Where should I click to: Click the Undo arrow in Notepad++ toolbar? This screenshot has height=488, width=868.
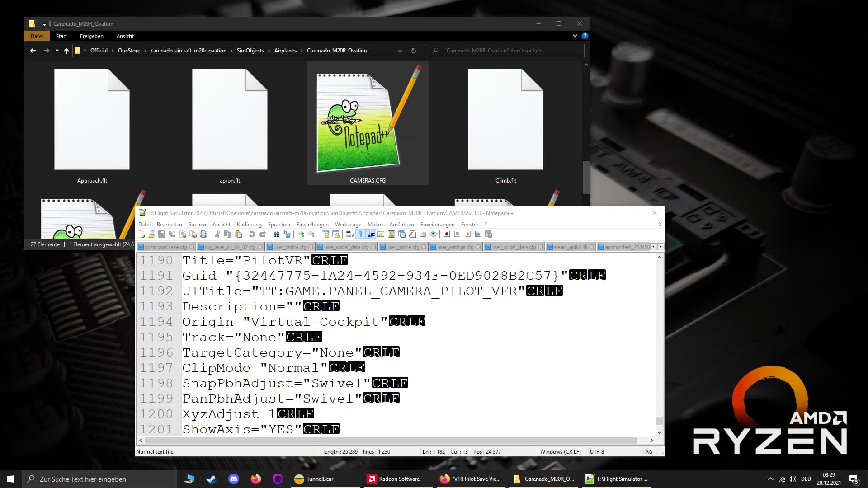[252, 234]
